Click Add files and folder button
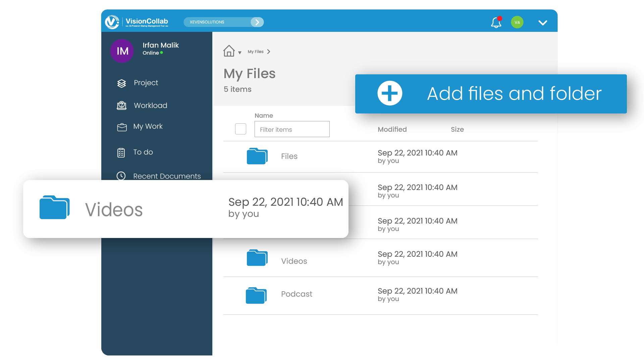This screenshot has height=362, width=644. pyautogui.click(x=514, y=94)
